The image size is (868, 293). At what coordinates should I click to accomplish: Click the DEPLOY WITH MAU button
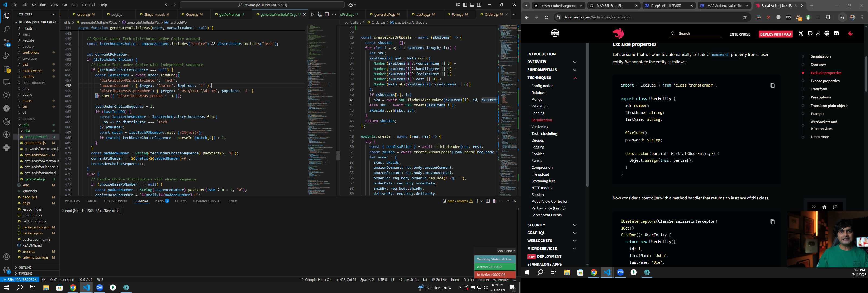[775, 34]
